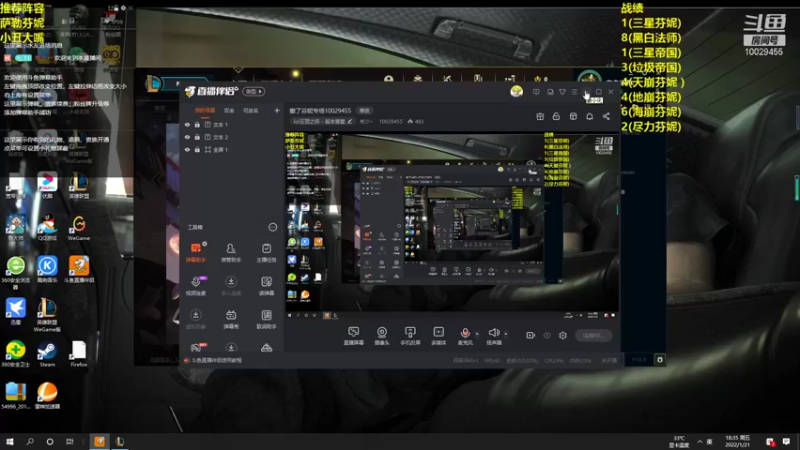Click the message icon in title bar
Viewport: 800px width, 450px height.
(536, 92)
